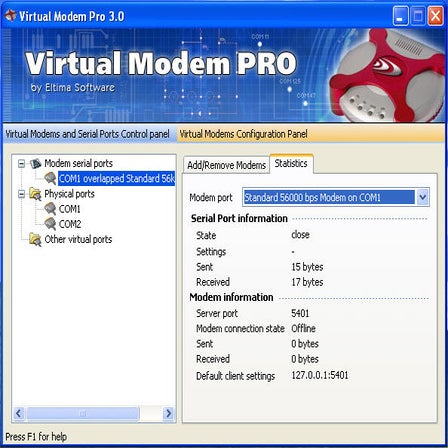
Task: Select COM2 in the ports tree
Action: pyautogui.click(x=70, y=224)
